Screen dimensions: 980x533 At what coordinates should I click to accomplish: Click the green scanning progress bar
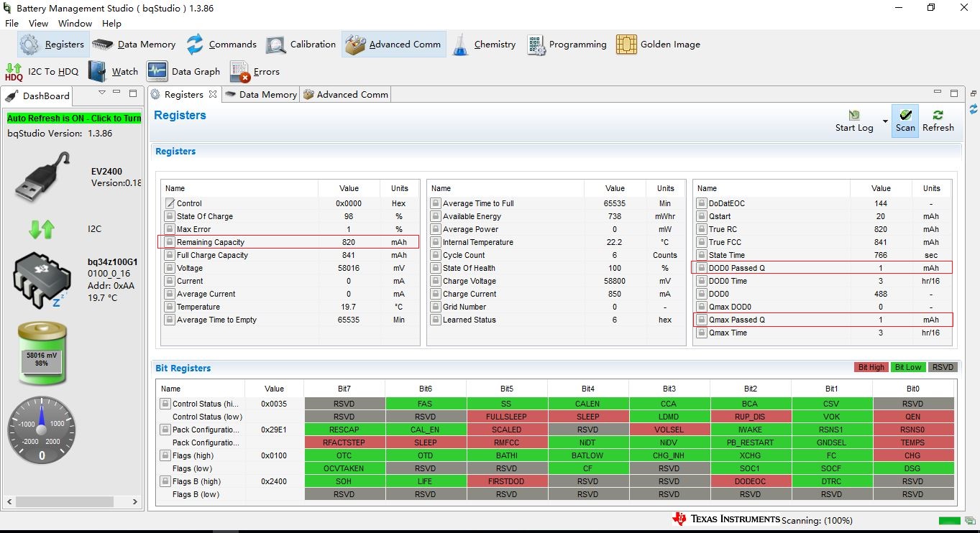tap(949, 520)
